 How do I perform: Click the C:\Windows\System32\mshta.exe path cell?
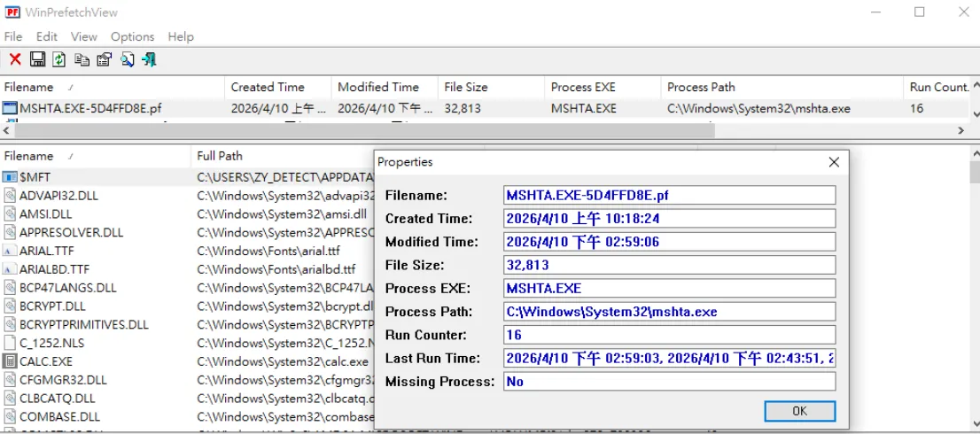(758, 108)
